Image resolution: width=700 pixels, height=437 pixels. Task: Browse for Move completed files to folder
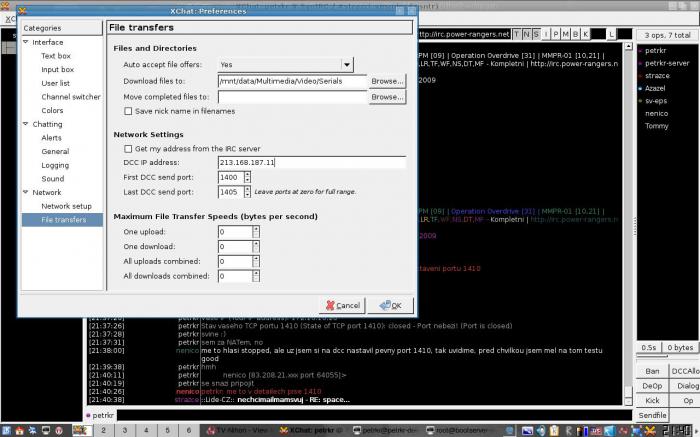(387, 97)
